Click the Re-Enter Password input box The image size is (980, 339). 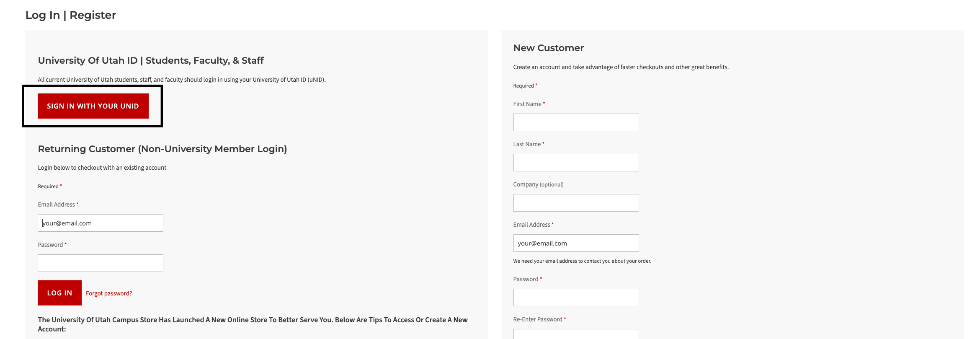tap(576, 334)
